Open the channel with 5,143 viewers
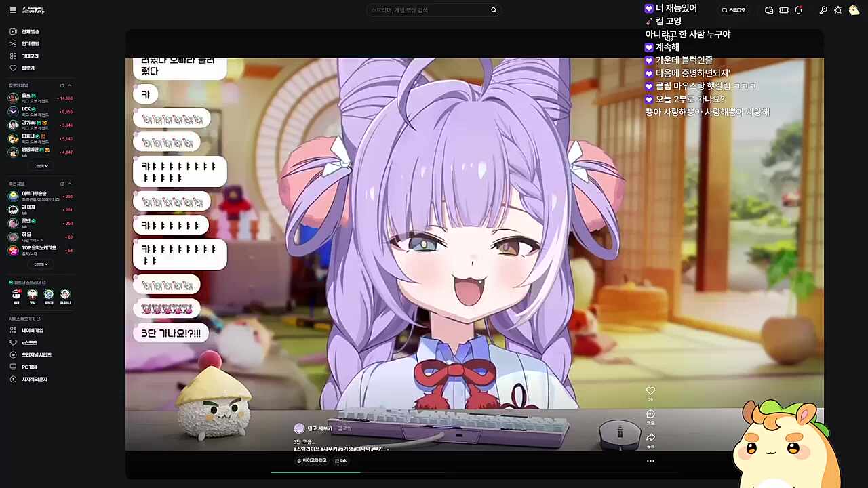This screenshot has height=488, width=868. click(41, 138)
